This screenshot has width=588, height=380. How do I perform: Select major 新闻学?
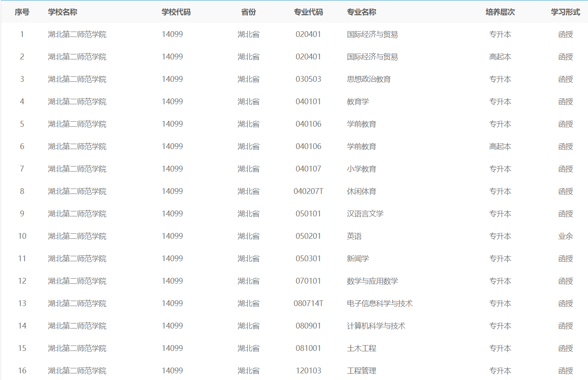358,259
